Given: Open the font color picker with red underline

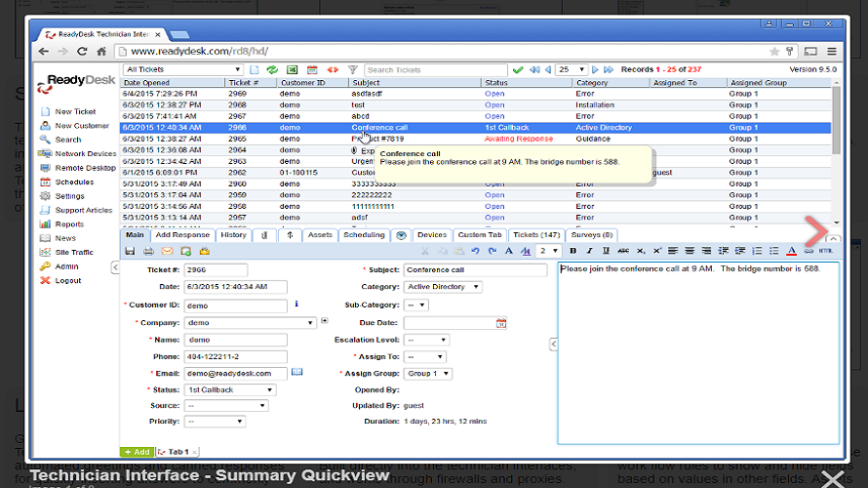Looking at the screenshot, I should [792, 251].
